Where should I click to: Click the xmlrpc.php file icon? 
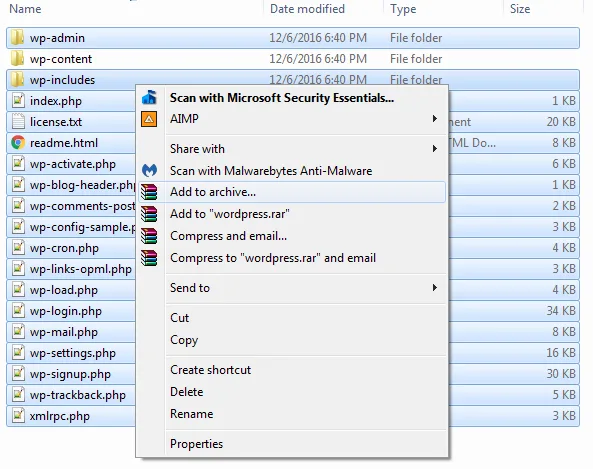tap(18, 416)
